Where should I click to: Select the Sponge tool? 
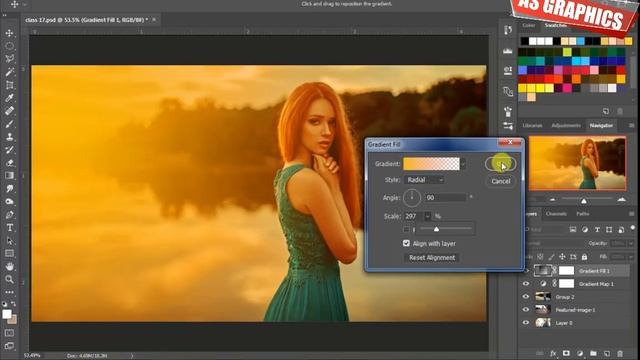[x=9, y=202]
